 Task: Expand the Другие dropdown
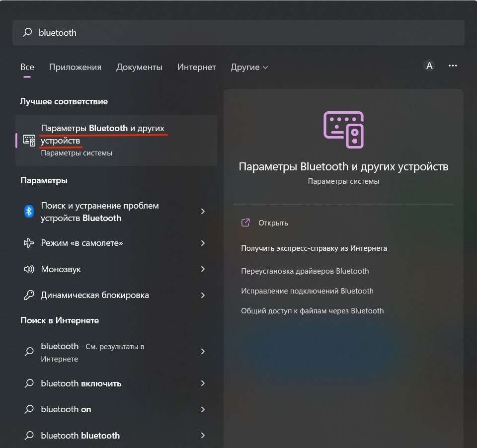coord(249,67)
